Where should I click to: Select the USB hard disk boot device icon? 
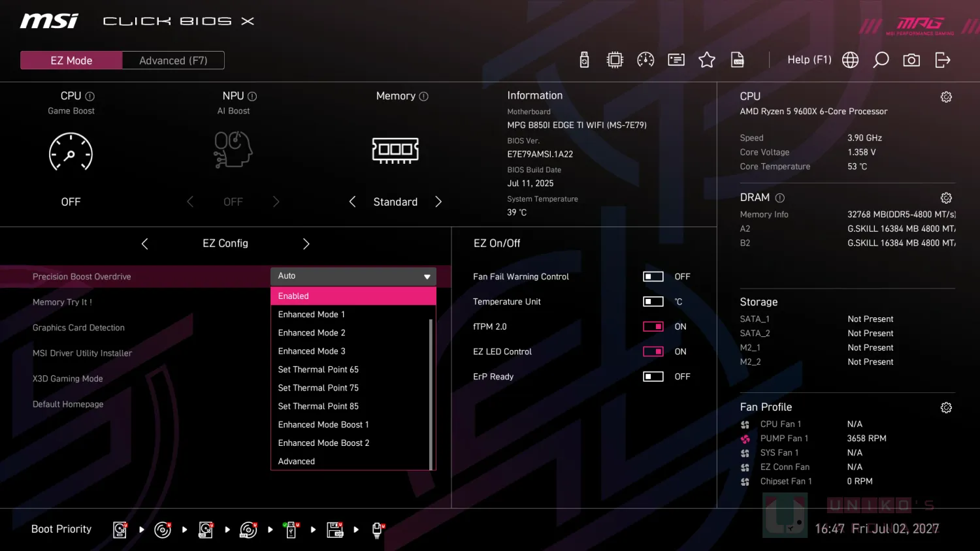pyautogui.click(x=206, y=529)
